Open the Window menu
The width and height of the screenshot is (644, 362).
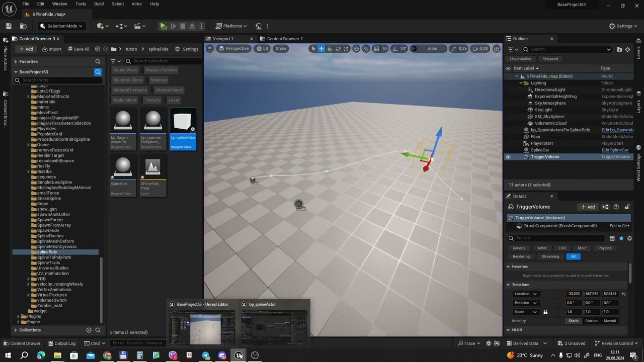(x=60, y=4)
